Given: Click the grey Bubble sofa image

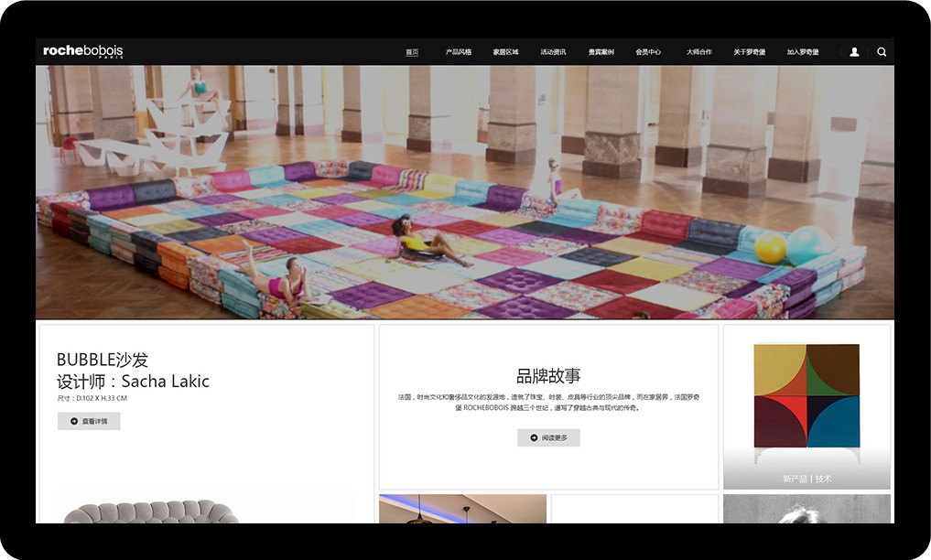Looking at the screenshot, I should coord(151,511).
